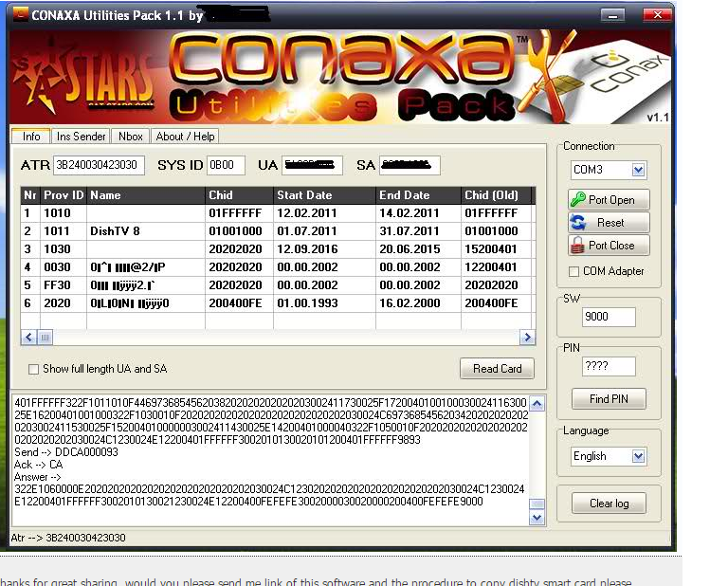Image resolution: width=728 pixels, height=586 pixels.
Task: Click into the ATR field
Action: pyautogui.click(x=99, y=165)
